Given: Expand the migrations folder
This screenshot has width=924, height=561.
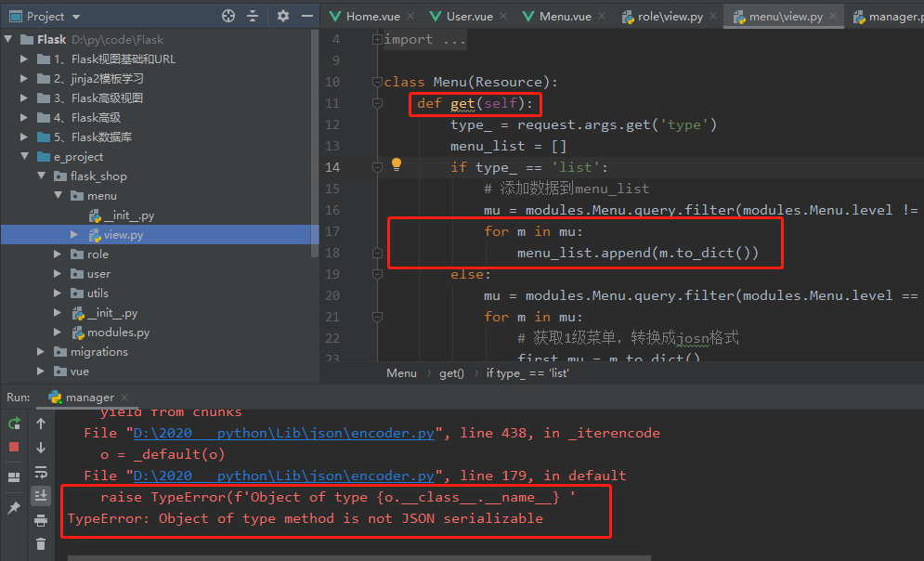Looking at the screenshot, I should click(41, 352).
